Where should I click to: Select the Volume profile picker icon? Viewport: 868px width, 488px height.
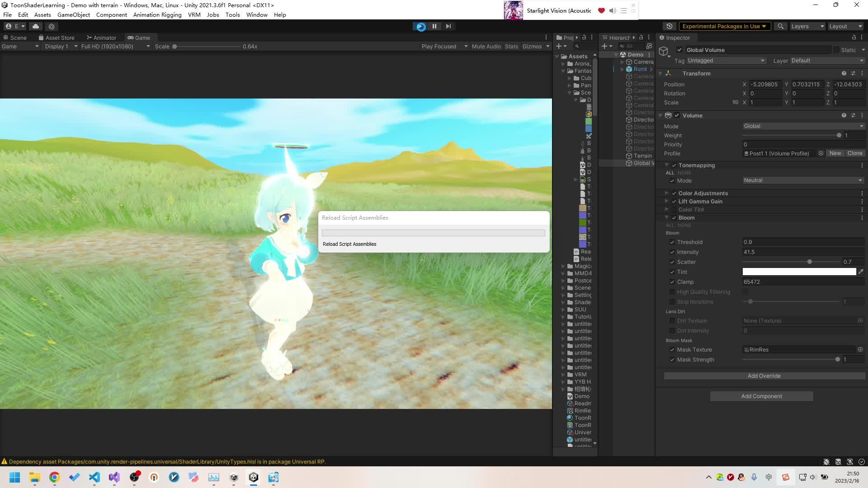click(821, 153)
